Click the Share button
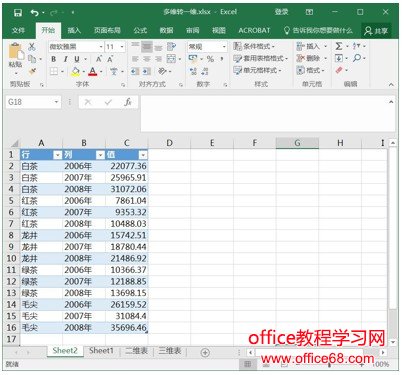Screen dimensions: 404x375 tap(376, 31)
